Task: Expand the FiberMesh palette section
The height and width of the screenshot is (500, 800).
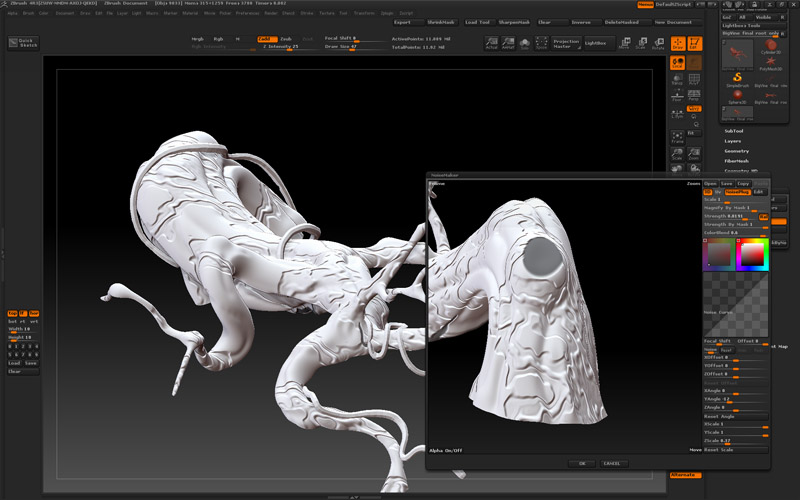Action: coord(737,161)
